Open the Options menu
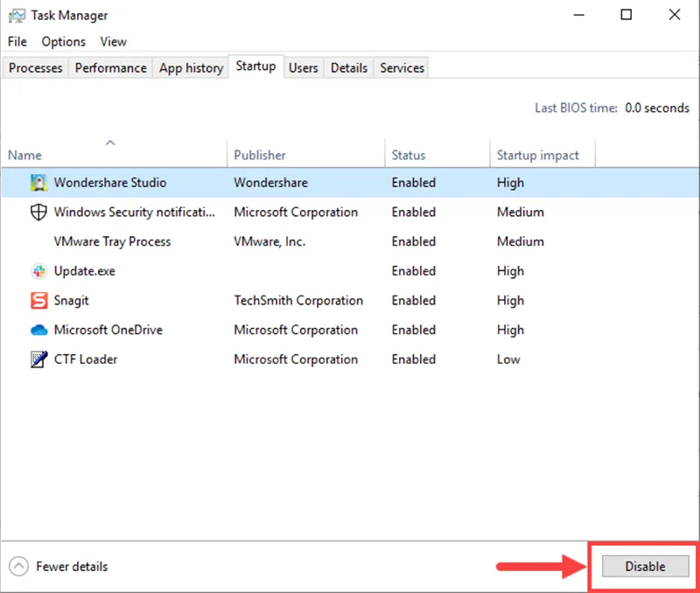Viewport: 700px width, 593px height. 63,41
